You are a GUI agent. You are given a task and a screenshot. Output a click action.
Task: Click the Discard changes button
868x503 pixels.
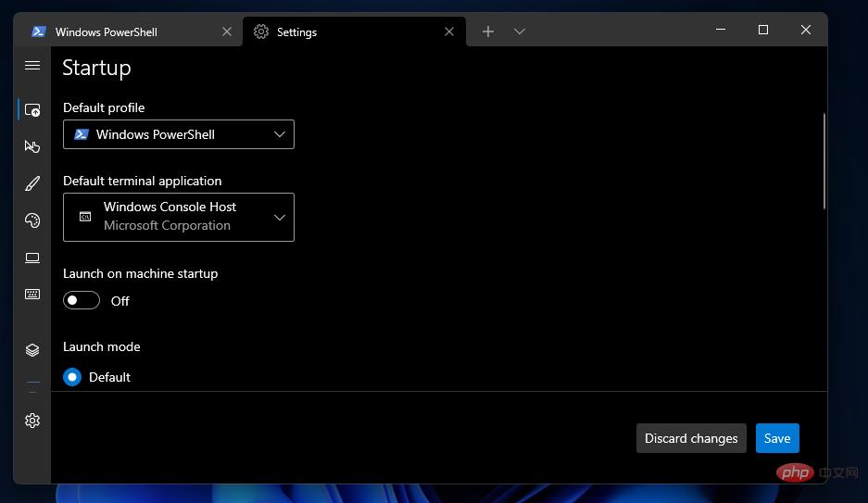coord(691,438)
